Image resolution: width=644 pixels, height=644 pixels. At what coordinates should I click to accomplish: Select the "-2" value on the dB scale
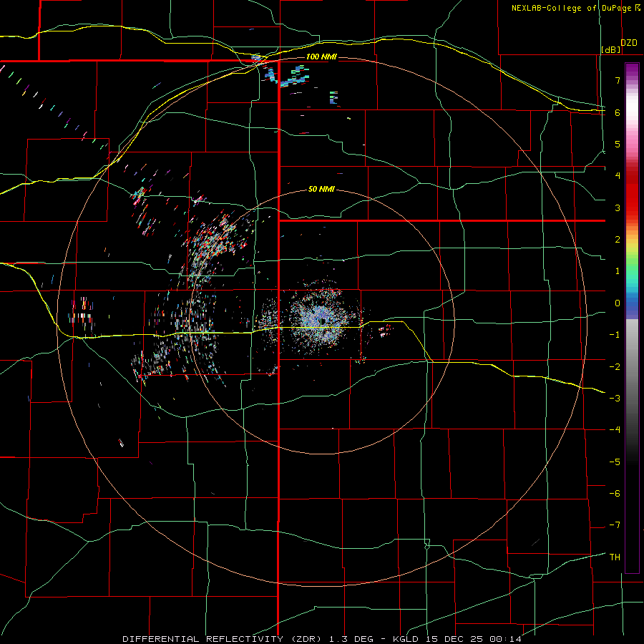(x=615, y=367)
